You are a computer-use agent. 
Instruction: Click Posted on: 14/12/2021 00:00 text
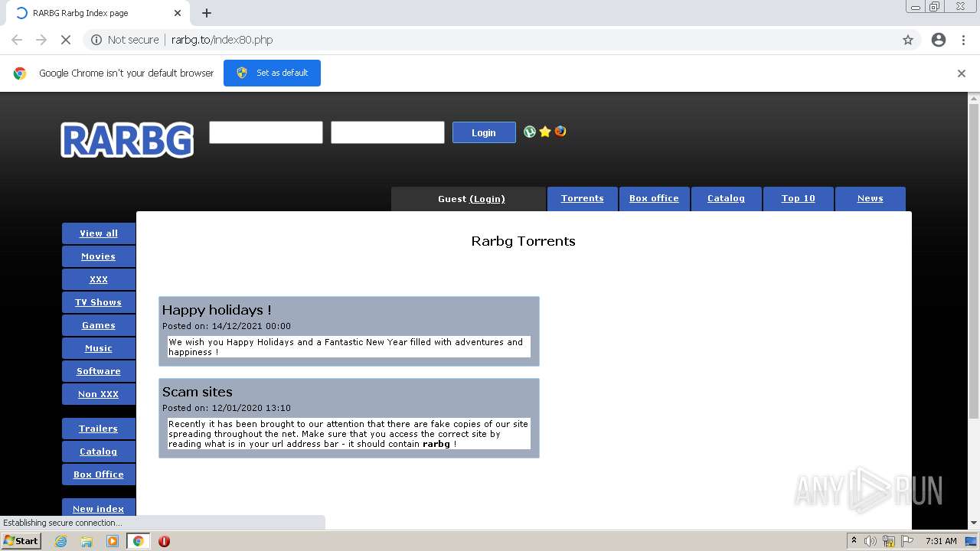click(x=227, y=326)
